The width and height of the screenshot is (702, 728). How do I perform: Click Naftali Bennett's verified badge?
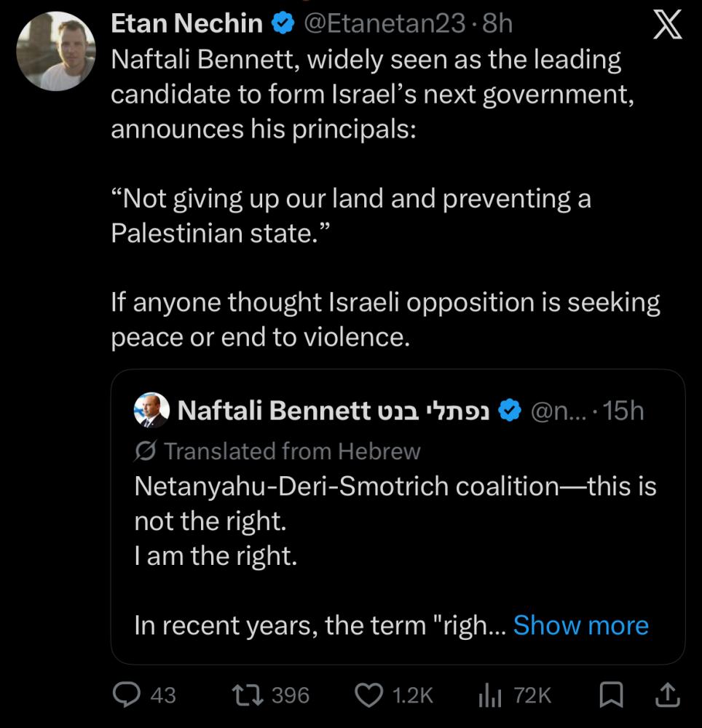pos(510,412)
